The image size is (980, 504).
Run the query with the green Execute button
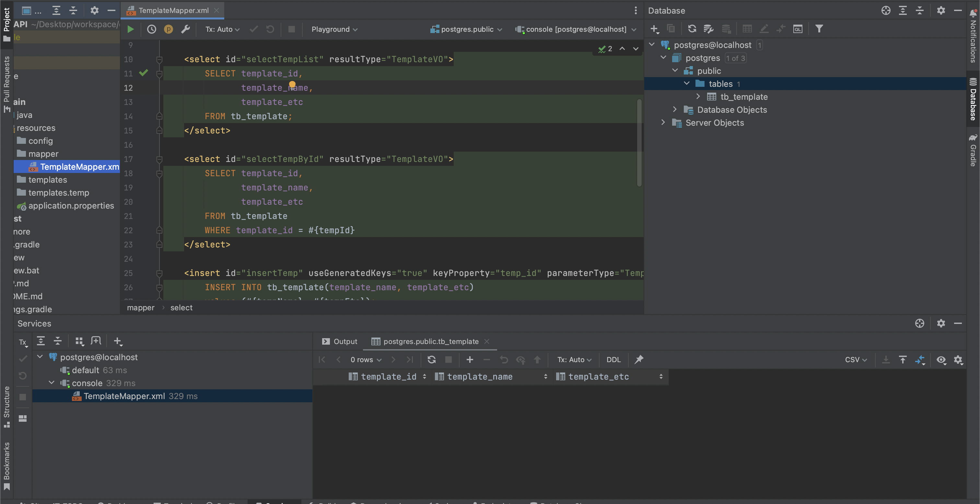130,29
